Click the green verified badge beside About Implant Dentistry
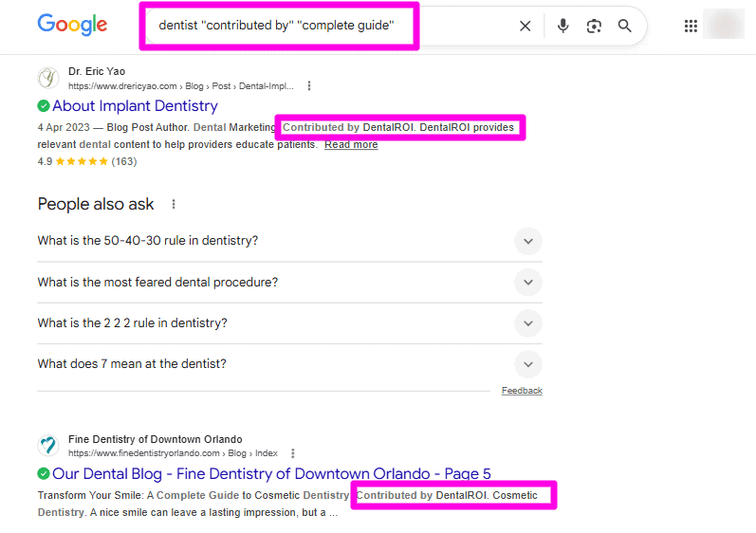 pos(44,105)
